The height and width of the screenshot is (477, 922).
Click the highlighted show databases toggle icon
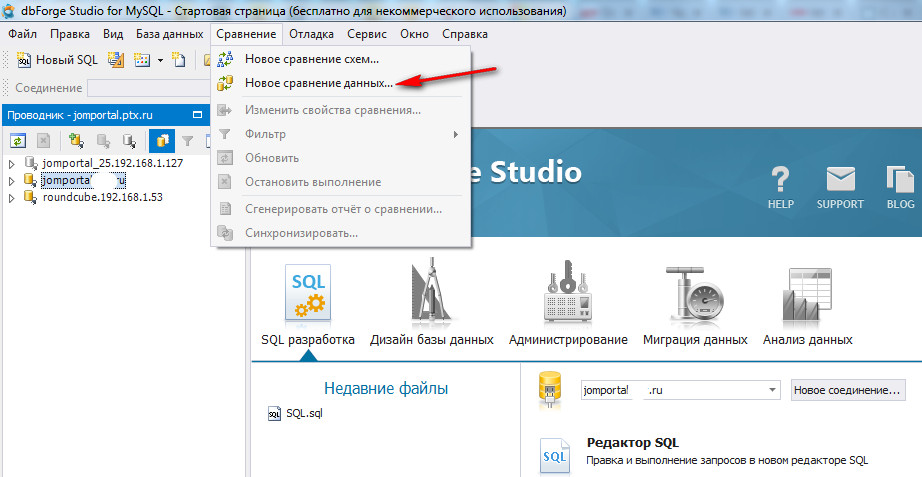coord(162,141)
